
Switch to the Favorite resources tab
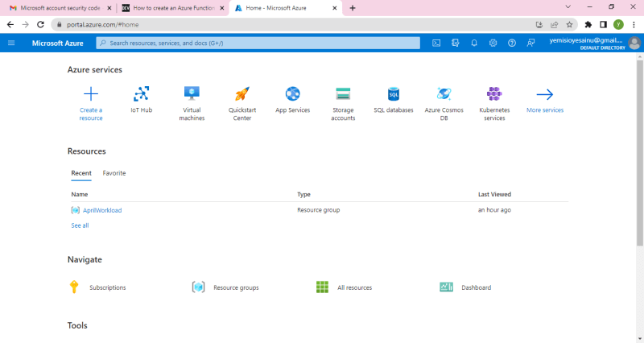pyautogui.click(x=114, y=173)
